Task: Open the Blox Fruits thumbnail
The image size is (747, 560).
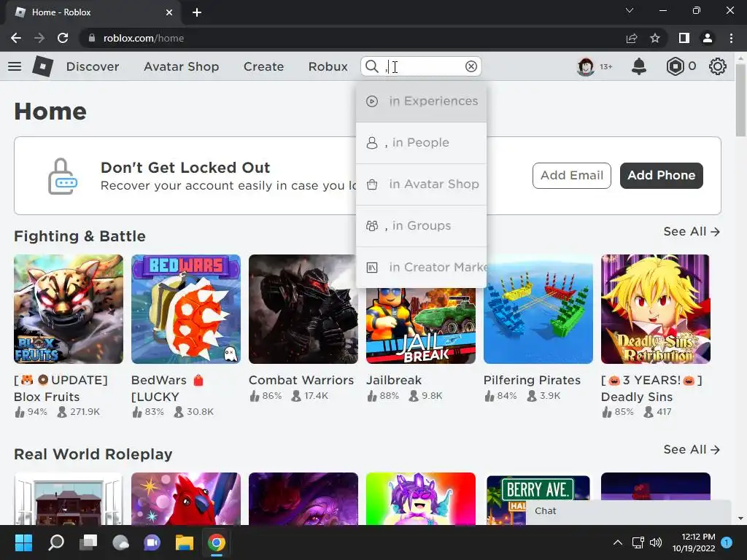Action: [x=69, y=309]
